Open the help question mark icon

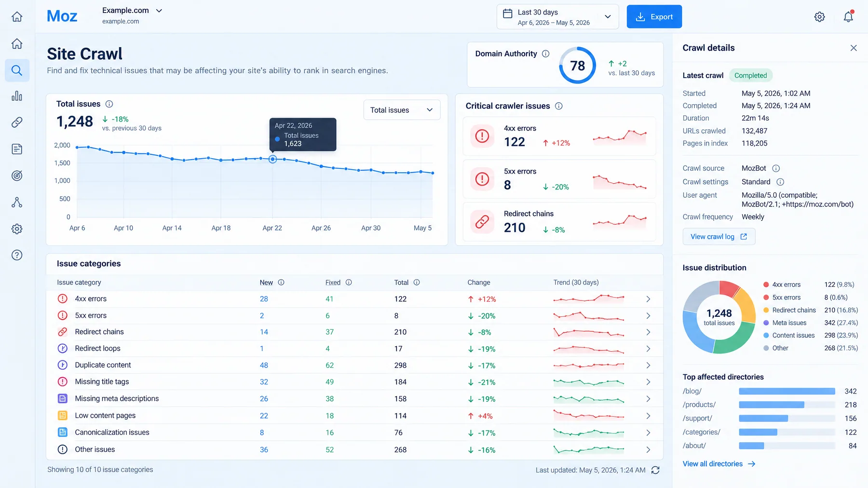17,255
